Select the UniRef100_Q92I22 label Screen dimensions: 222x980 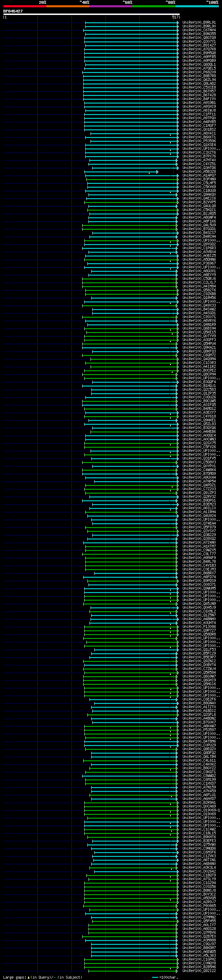click(x=199, y=971)
